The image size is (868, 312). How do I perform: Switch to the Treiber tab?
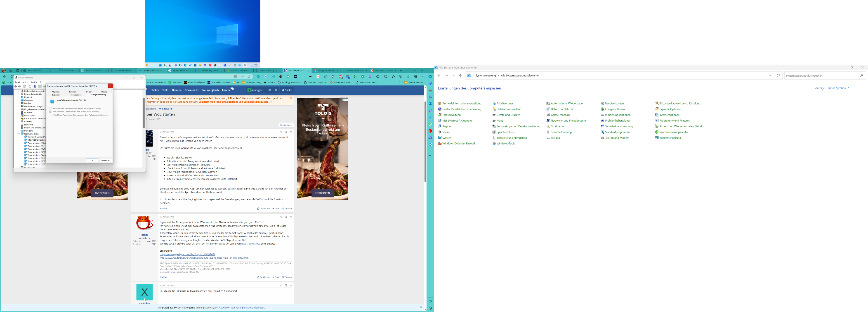[89, 92]
